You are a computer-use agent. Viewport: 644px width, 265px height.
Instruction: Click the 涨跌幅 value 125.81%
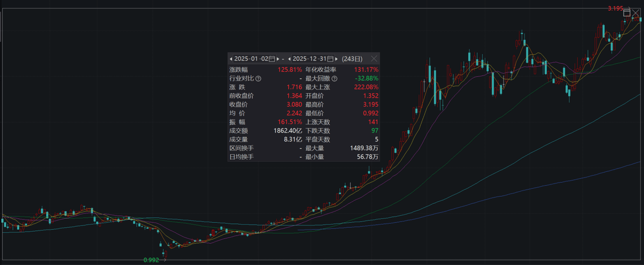pyautogui.click(x=289, y=70)
